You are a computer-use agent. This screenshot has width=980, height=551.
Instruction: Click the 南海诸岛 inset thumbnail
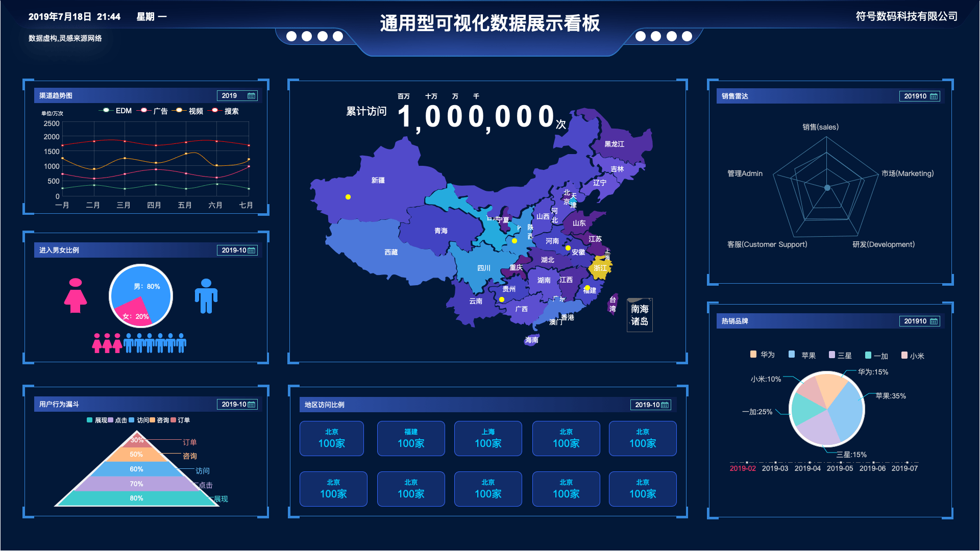point(640,315)
